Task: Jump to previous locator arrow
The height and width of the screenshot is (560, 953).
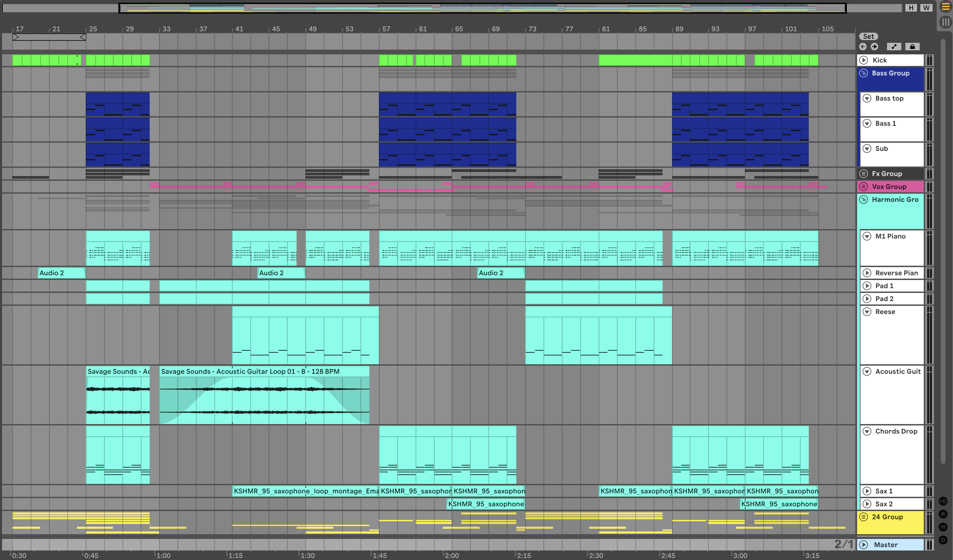Action: (863, 47)
